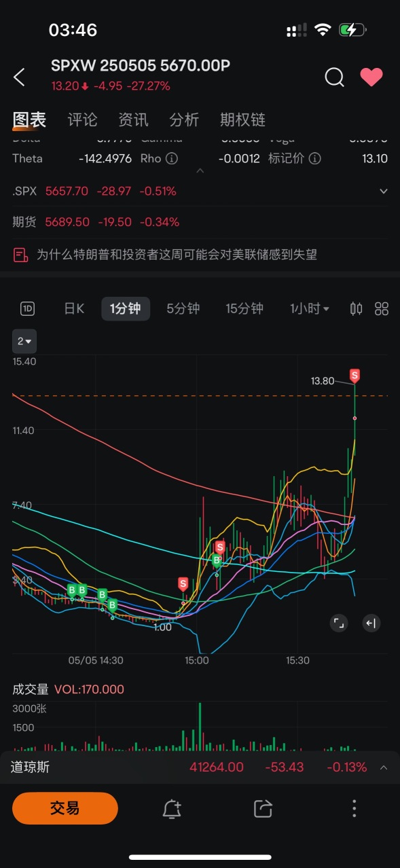This screenshot has height=868, width=400.
Task: Expand the .SPX row chevron
Action: pyautogui.click(x=383, y=192)
